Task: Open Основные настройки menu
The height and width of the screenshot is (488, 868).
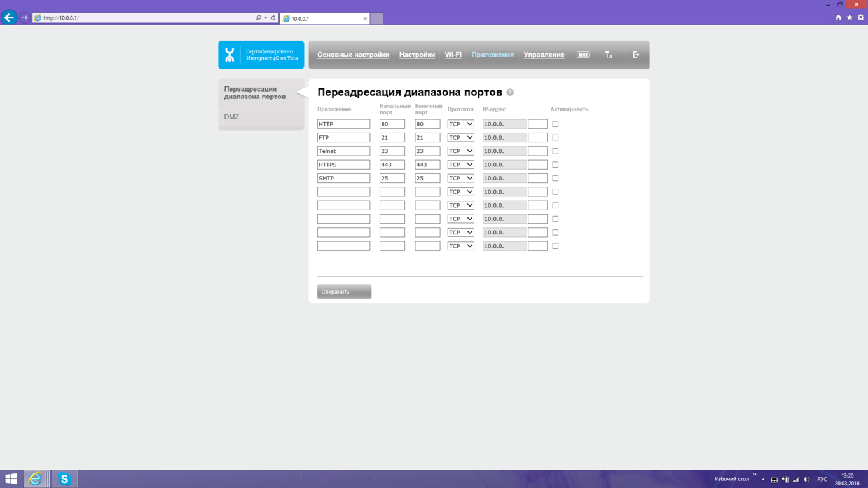Action: (353, 55)
